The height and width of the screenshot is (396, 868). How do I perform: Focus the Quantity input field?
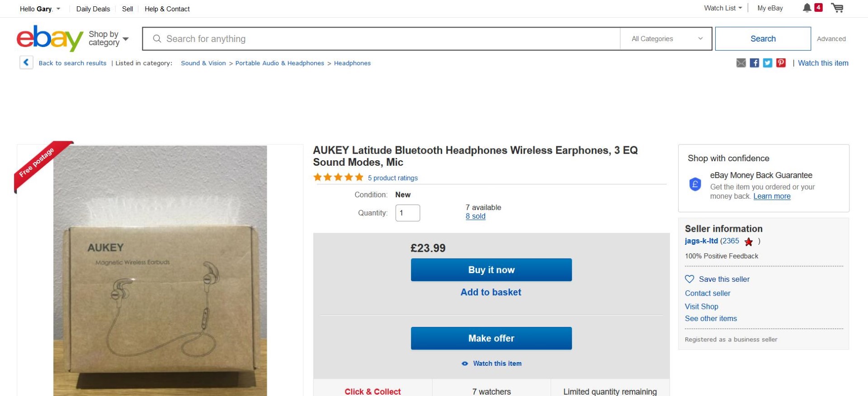(408, 213)
